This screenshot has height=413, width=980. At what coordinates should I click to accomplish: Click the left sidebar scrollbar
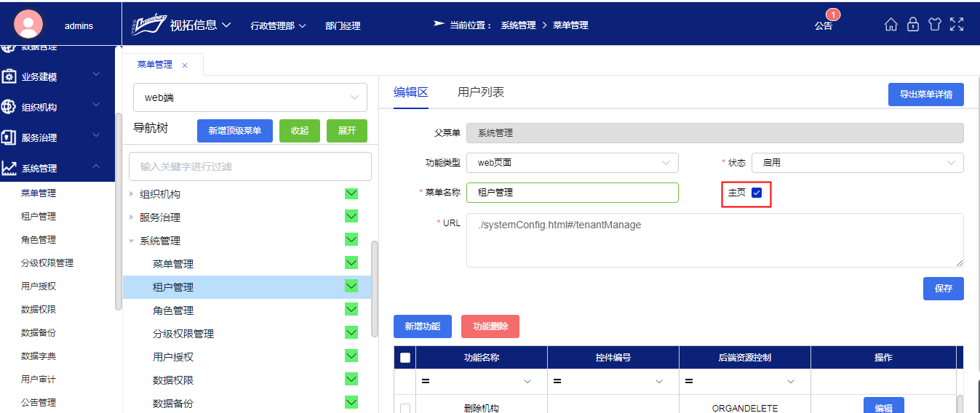(119, 211)
